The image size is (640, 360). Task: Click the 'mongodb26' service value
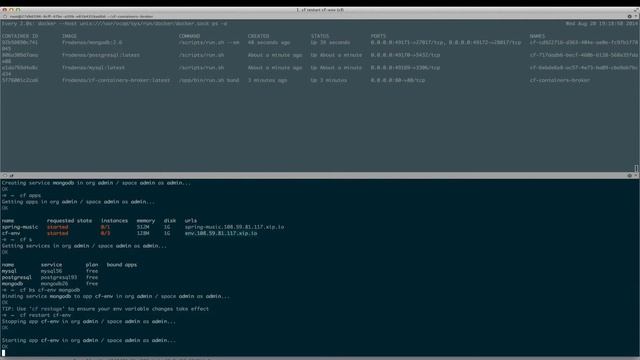click(54, 284)
